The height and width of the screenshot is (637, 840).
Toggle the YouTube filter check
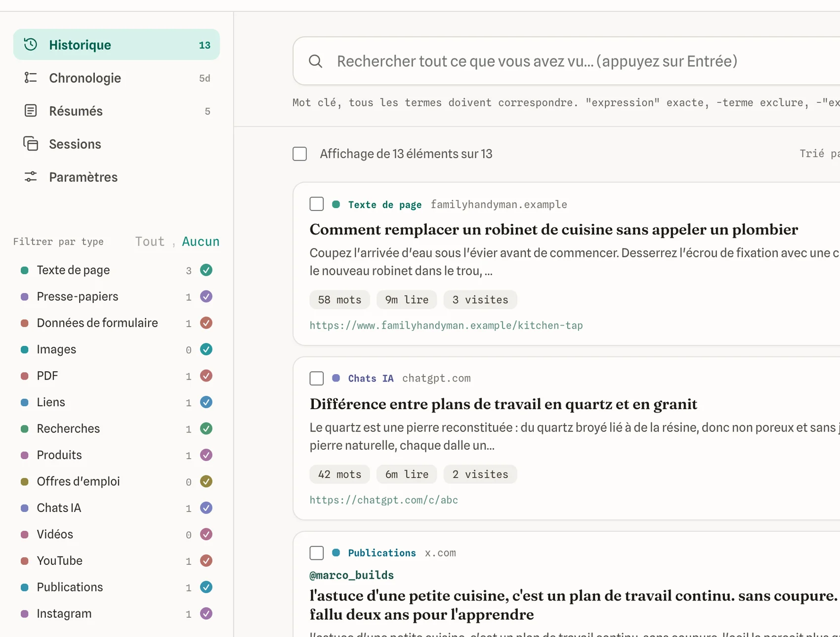tap(206, 561)
